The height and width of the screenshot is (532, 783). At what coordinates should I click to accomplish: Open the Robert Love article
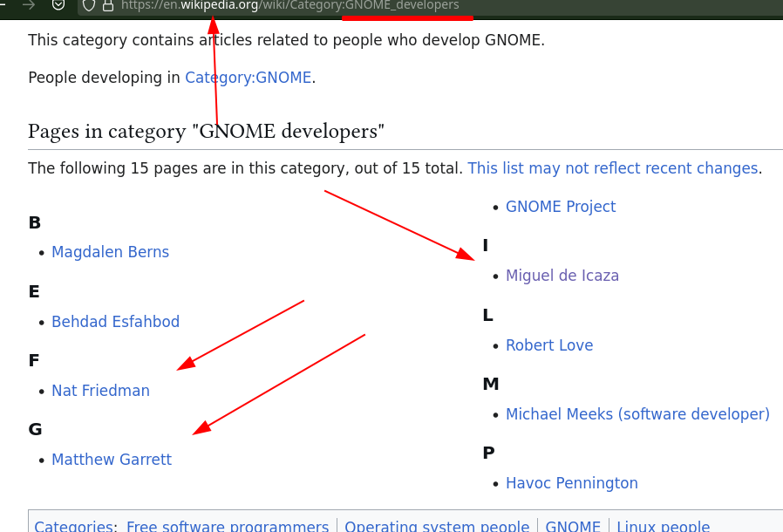[549, 345]
